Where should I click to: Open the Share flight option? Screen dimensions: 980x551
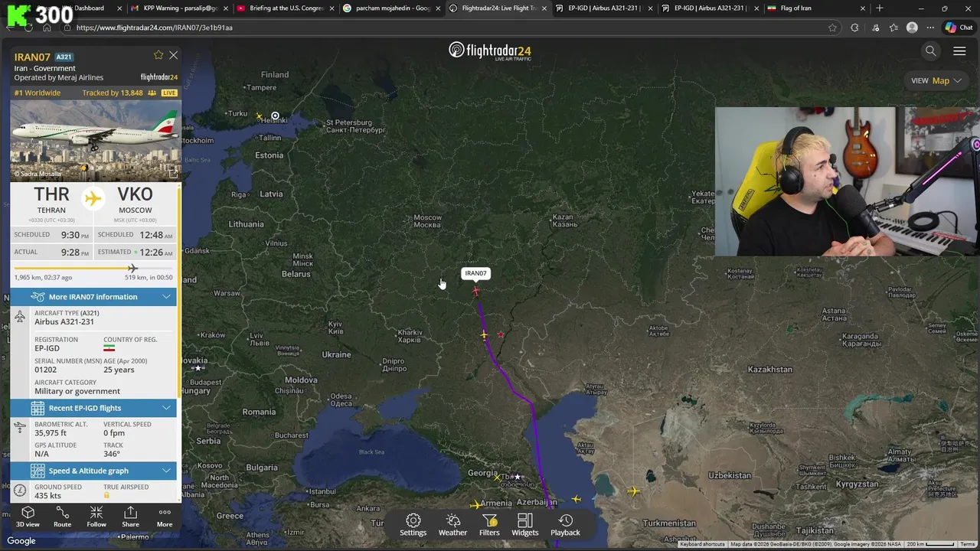[x=130, y=517]
